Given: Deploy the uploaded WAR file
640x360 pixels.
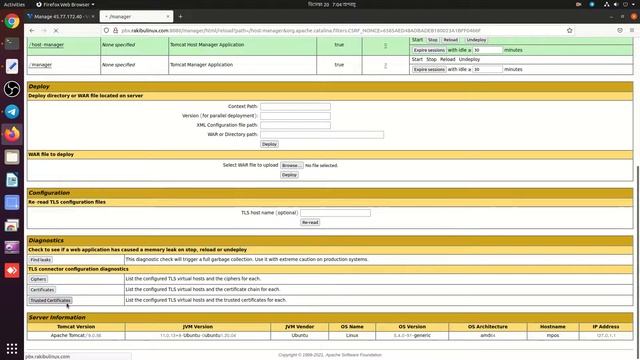Looking at the screenshot, I should (x=289, y=175).
